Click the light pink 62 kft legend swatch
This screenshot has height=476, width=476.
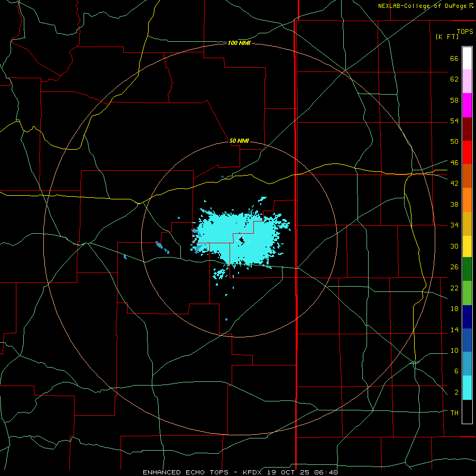[467, 81]
